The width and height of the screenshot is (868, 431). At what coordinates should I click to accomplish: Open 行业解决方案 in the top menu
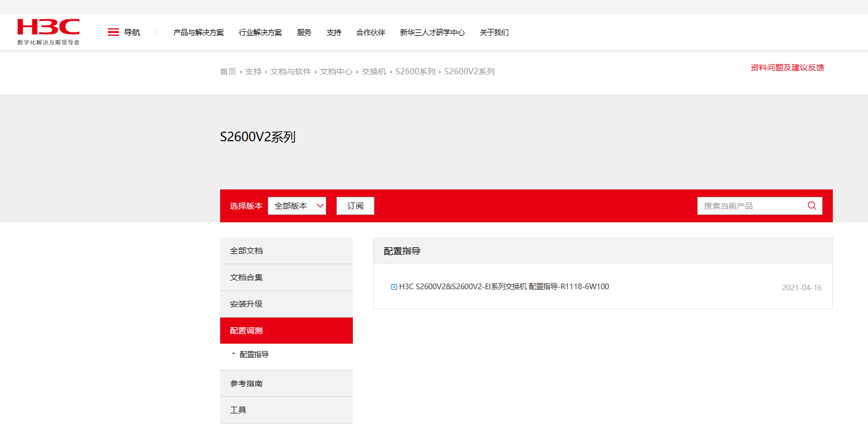(260, 32)
